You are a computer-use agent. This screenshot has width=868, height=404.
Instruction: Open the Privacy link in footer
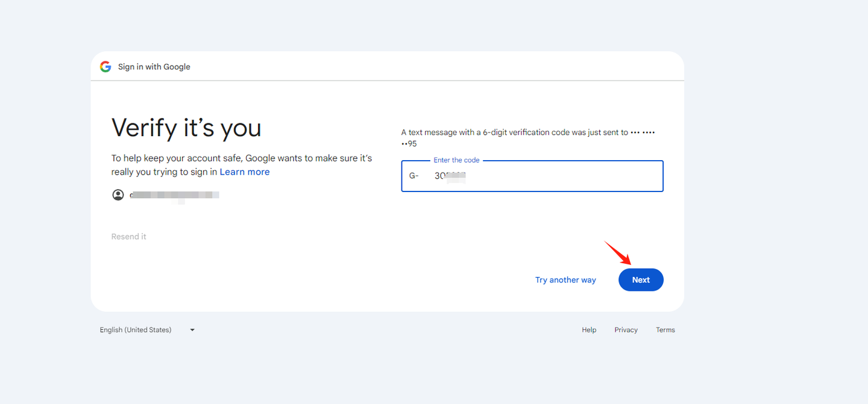click(626, 330)
